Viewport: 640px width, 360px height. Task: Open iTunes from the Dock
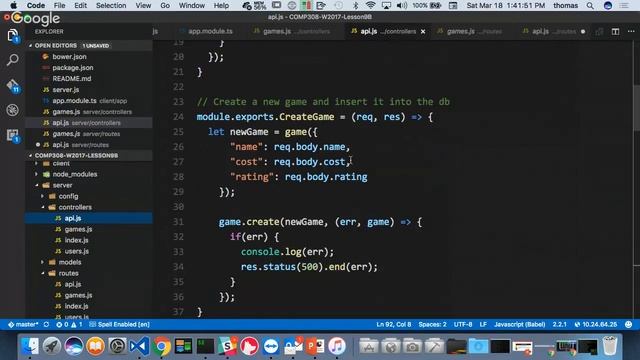tap(337, 347)
